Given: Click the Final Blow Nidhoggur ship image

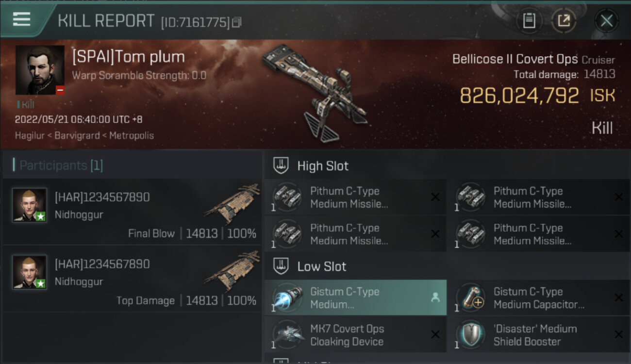Looking at the screenshot, I should 232,203.
